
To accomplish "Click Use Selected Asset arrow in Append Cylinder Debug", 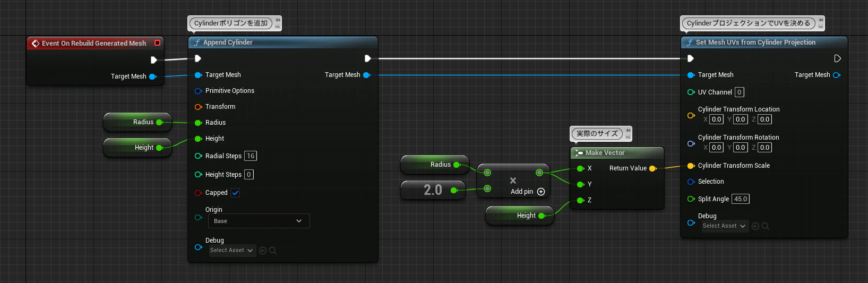I will [x=263, y=251].
